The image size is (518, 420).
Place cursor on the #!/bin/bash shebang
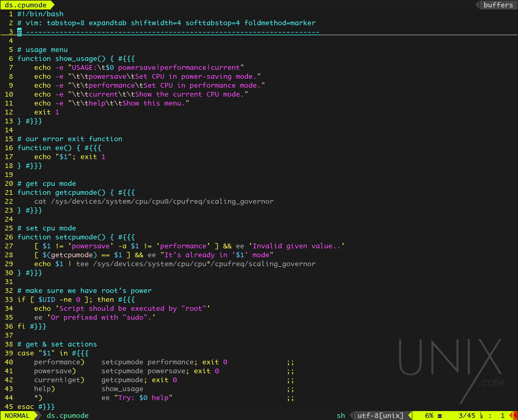(x=40, y=14)
